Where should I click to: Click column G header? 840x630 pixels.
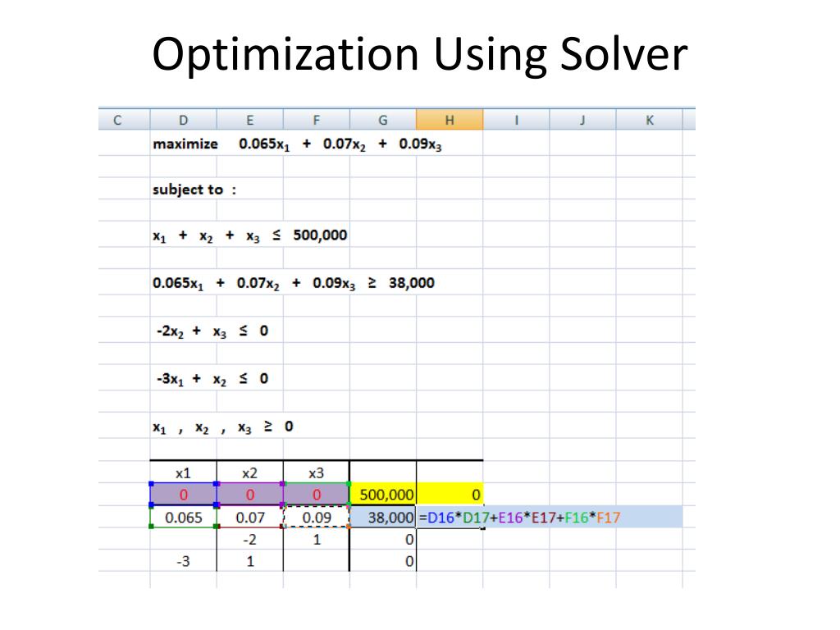coord(382,120)
